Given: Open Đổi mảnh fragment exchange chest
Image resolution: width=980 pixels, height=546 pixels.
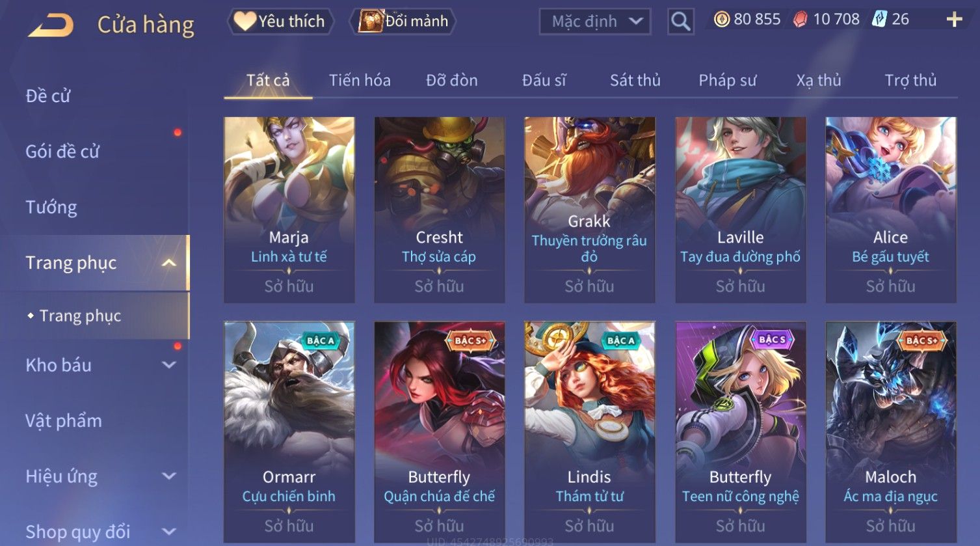Looking at the screenshot, I should (403, 21).
